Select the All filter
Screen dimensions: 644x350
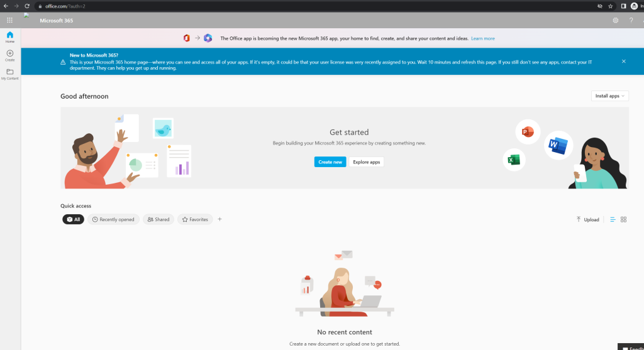coord(73,219)
